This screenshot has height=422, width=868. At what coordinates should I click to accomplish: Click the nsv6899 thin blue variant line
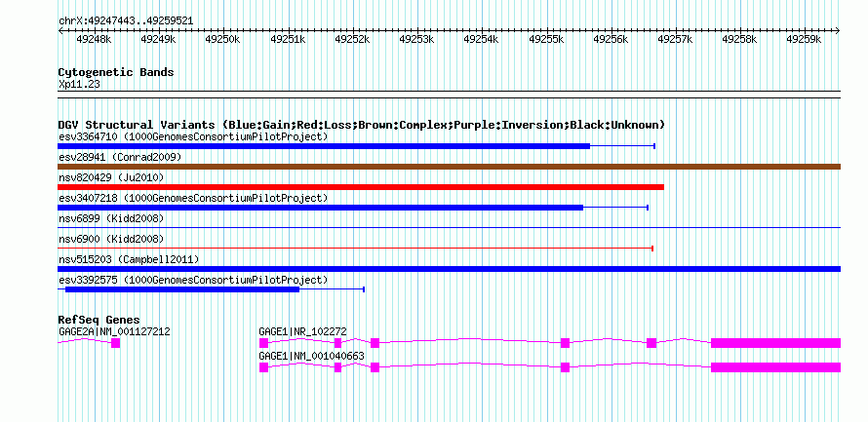click(449, 227)
